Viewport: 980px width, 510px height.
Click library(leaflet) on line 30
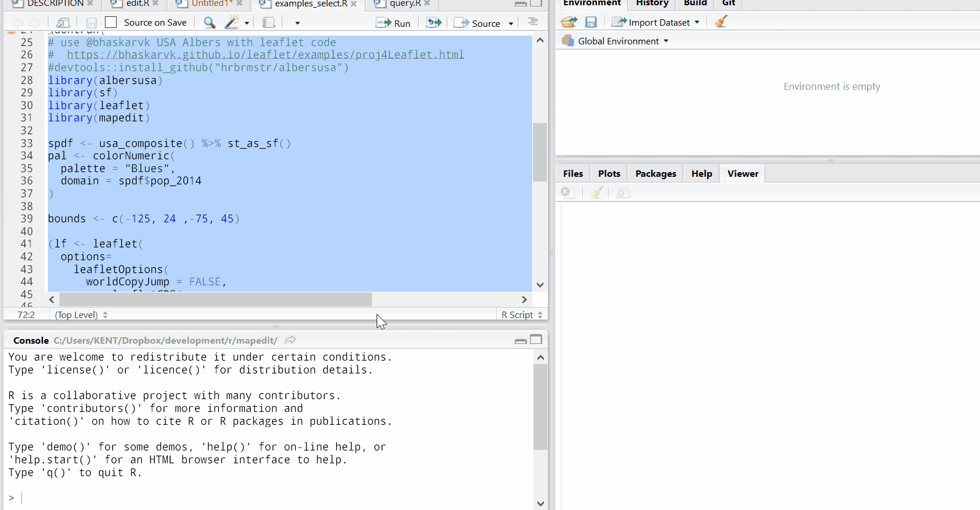pos(99,106)
